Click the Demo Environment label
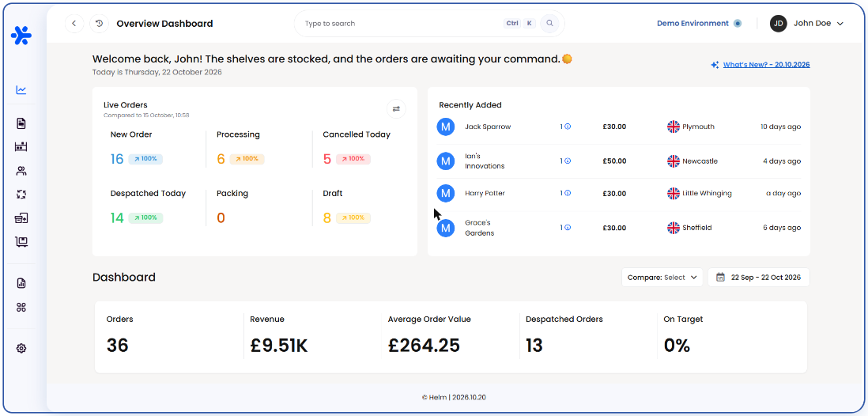868x416 pixels. coord(693,23)
